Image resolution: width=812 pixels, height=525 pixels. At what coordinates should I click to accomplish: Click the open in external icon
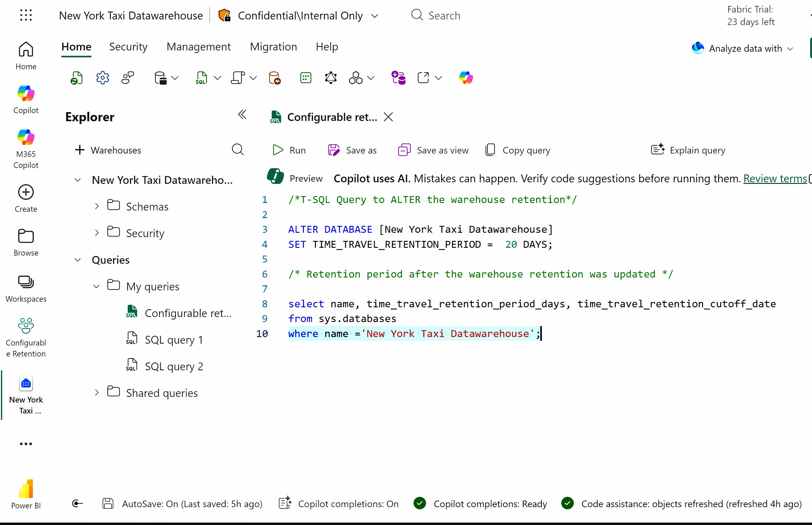pos(423,78)
